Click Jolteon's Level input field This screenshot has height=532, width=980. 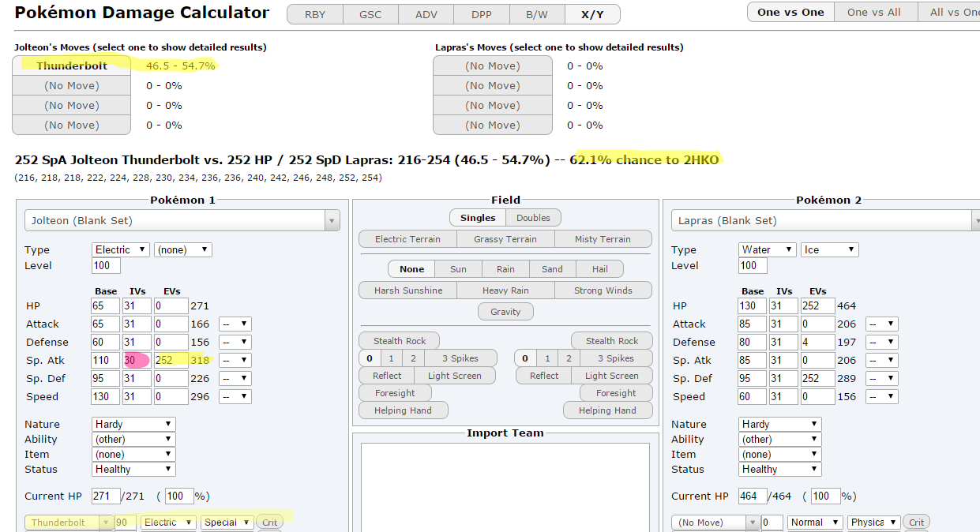(106, 265)
